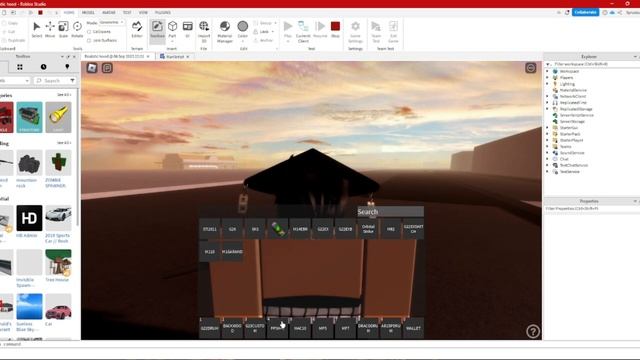
Task: Click the in-game backpack Search field
Action: [390, 211]
